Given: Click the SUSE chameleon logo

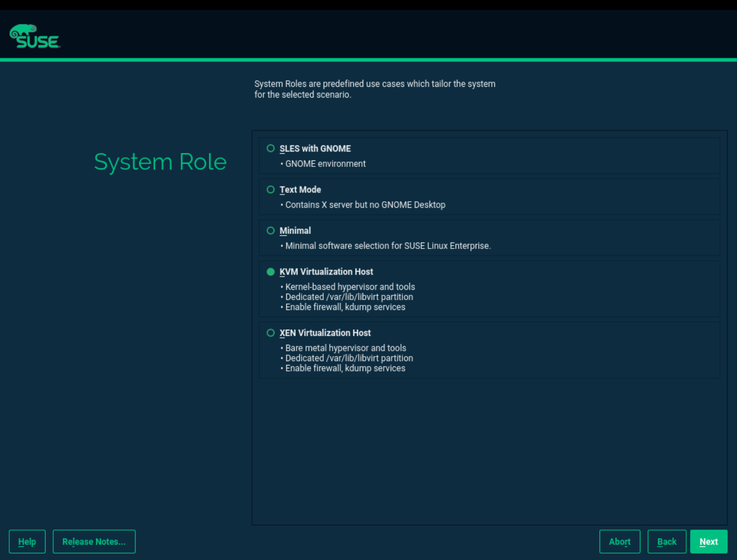Looking at the screenshot, I should point(35,36).
